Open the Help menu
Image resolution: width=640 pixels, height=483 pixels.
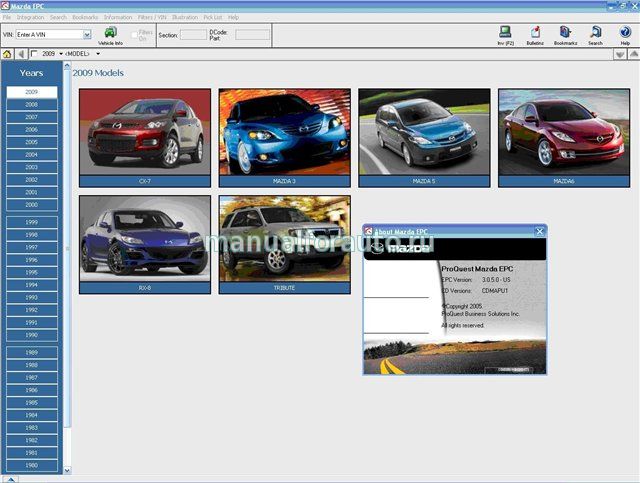coord(233,17)
